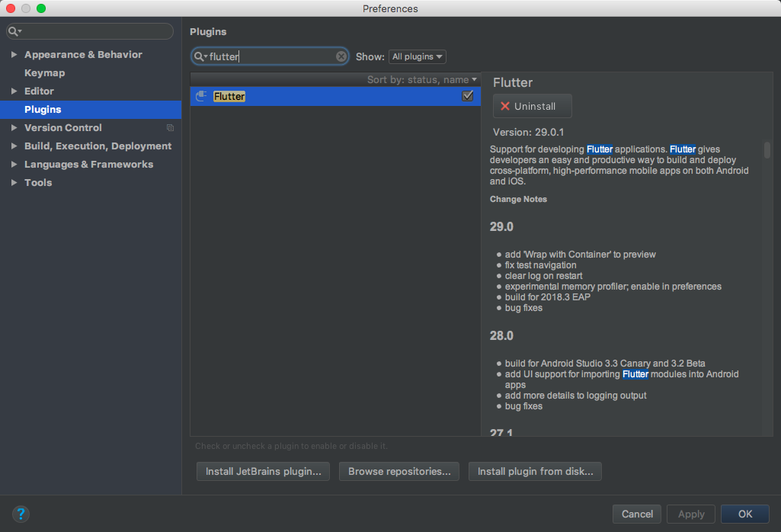Expand the Appearance & Behavior section
Viewport: 781px width, 532px height.
[14, 55]
